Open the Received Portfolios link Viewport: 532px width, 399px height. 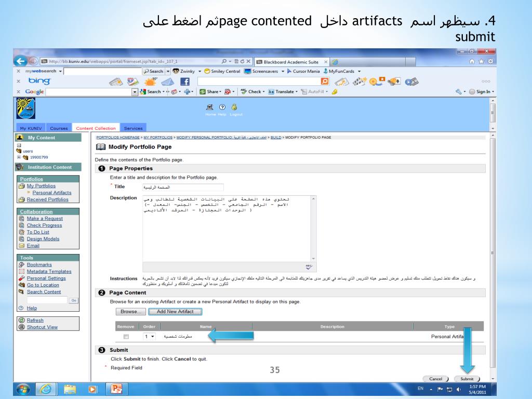click(47, 199)
